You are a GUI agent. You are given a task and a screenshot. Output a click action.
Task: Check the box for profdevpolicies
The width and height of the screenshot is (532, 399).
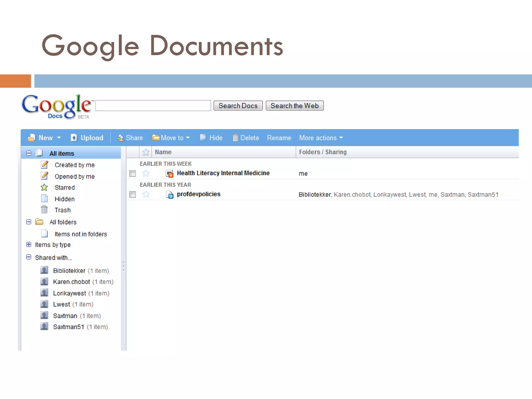(x=132, y=194)
